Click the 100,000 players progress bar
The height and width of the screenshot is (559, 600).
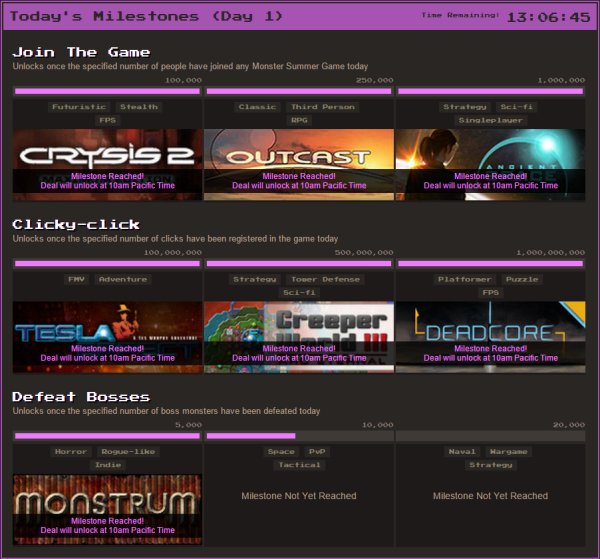tap(108, 91)
